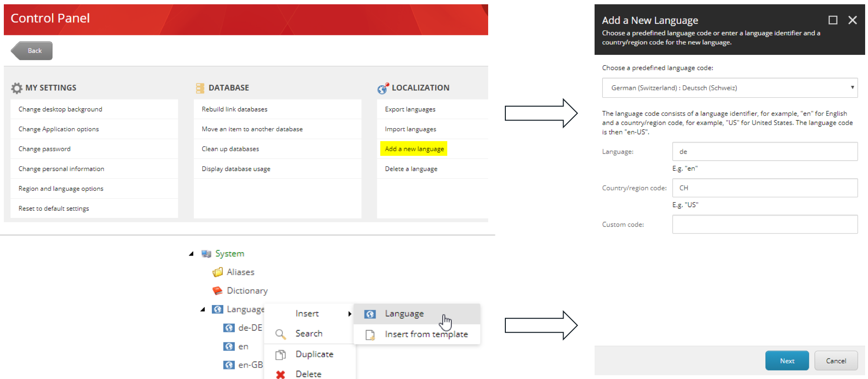Open the Insert submenu
Screen dimensions: 868x379
pos(307,314)
